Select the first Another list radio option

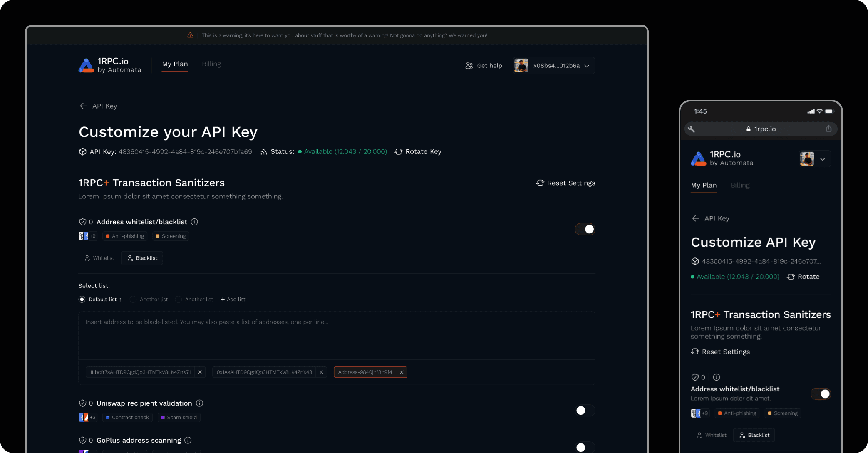click(133, 300)
